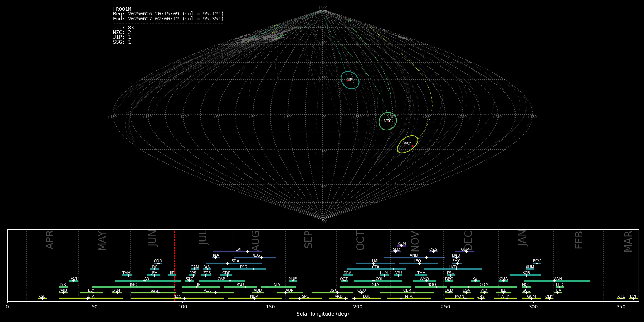Click the QUA shower label in timeline
Viewport: 644px width, 322px height.
coord(503,279)
